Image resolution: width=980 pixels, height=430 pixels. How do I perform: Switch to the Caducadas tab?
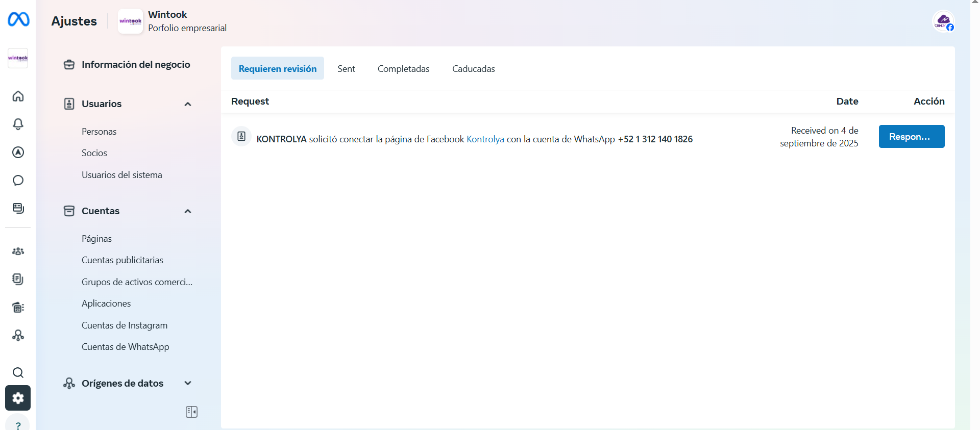tap(474, 68)
